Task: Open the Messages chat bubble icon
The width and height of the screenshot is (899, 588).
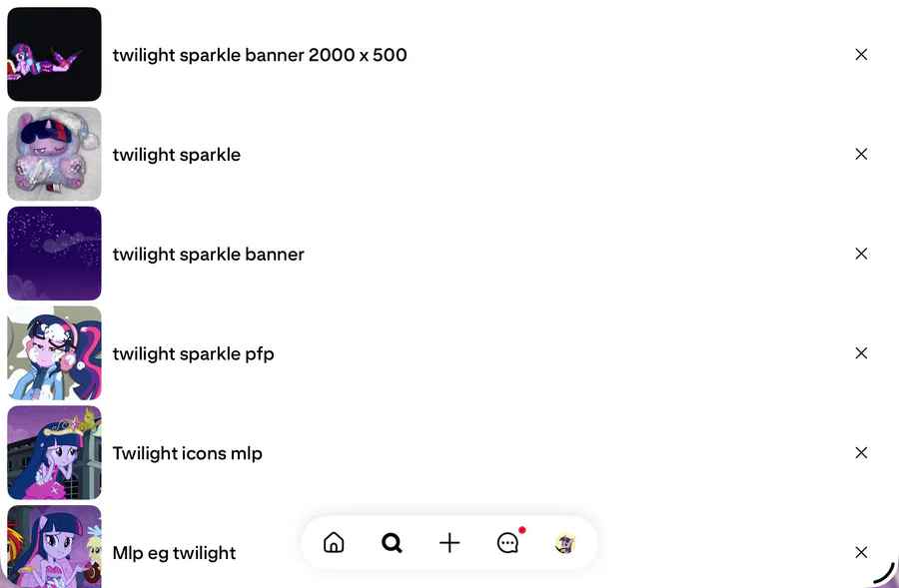Action: pos(507,543)
